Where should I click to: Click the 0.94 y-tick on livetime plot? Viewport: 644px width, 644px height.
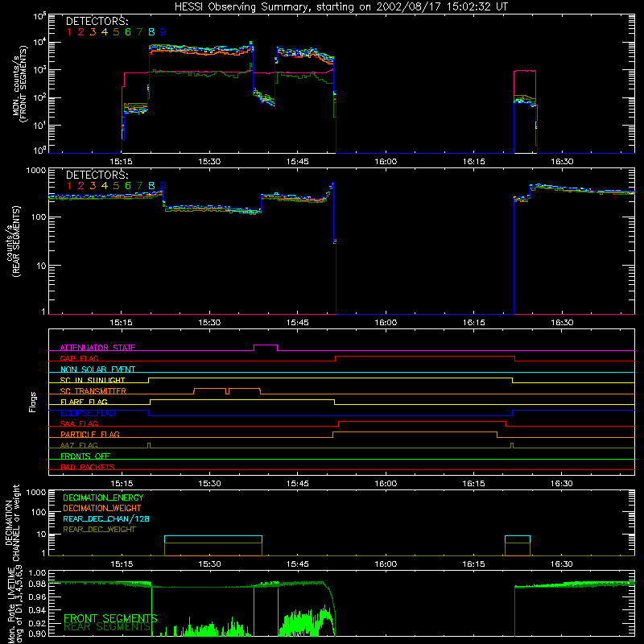(38, 610)
